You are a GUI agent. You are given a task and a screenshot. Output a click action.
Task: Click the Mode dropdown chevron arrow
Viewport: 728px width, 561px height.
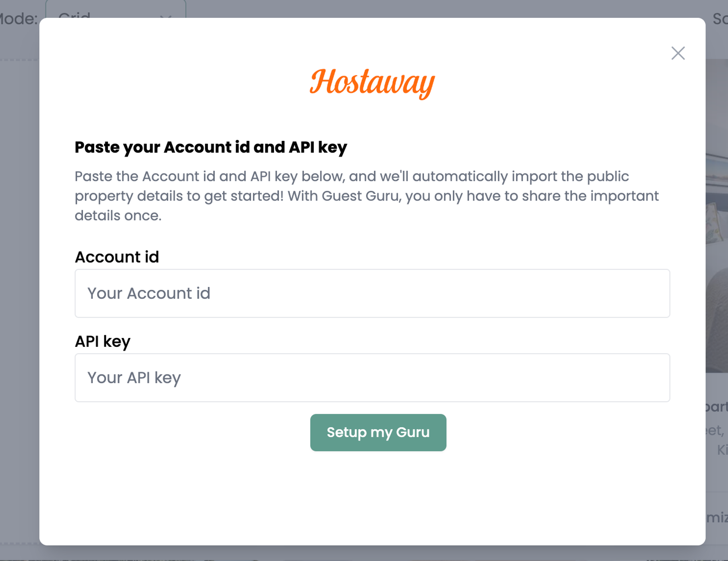tap(166, 16)
